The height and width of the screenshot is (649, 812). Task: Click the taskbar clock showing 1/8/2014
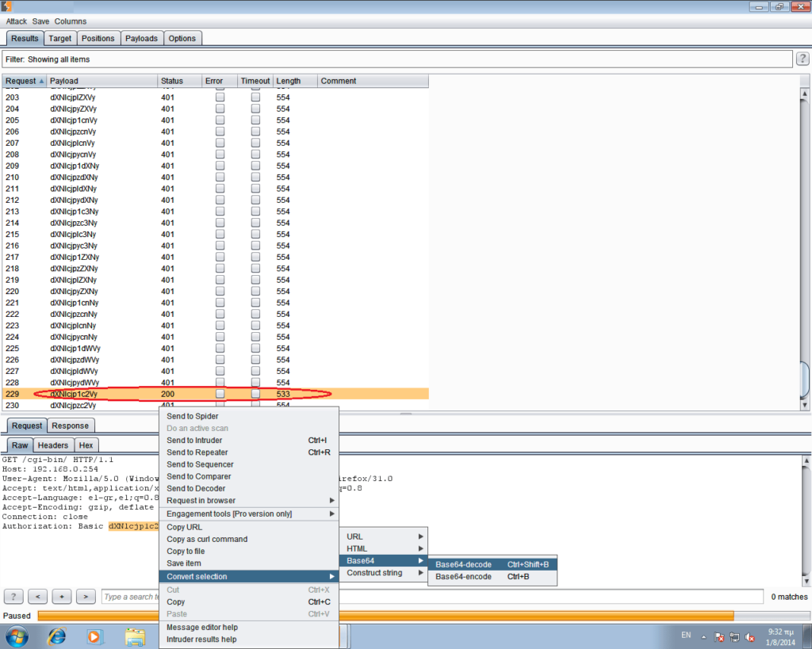tap(780, 637)
